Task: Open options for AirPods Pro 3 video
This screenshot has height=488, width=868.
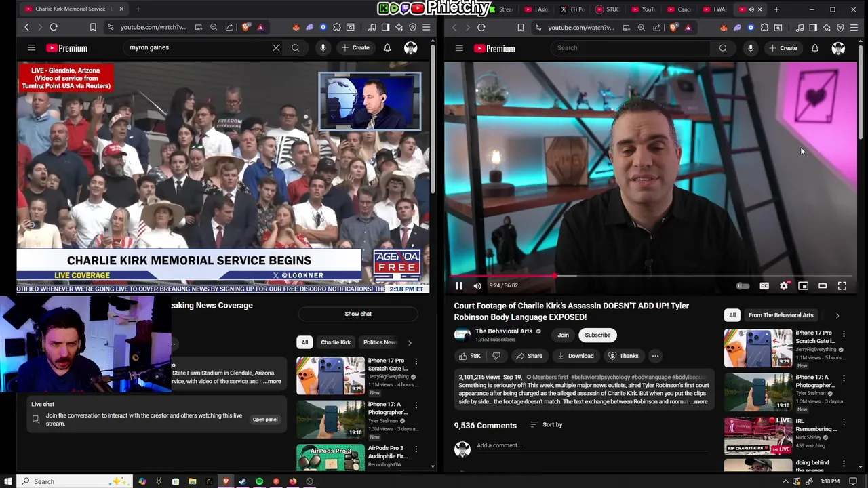Action: [416, 449]
